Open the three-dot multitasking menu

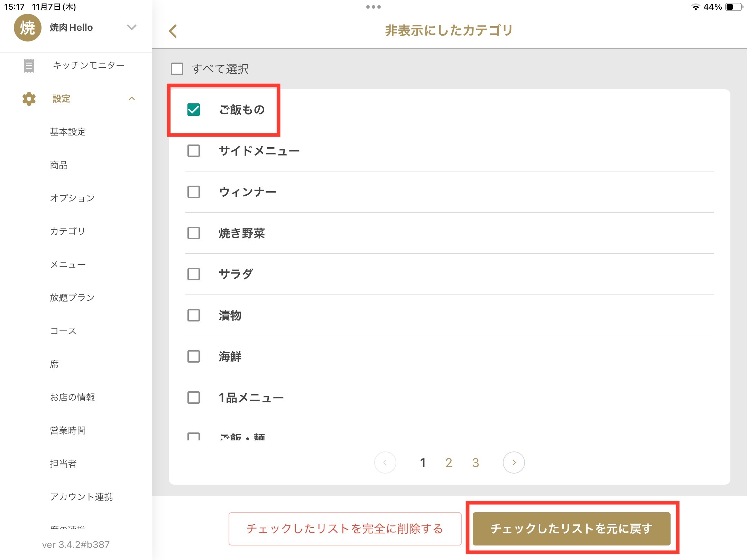click(x=373, y=7)
